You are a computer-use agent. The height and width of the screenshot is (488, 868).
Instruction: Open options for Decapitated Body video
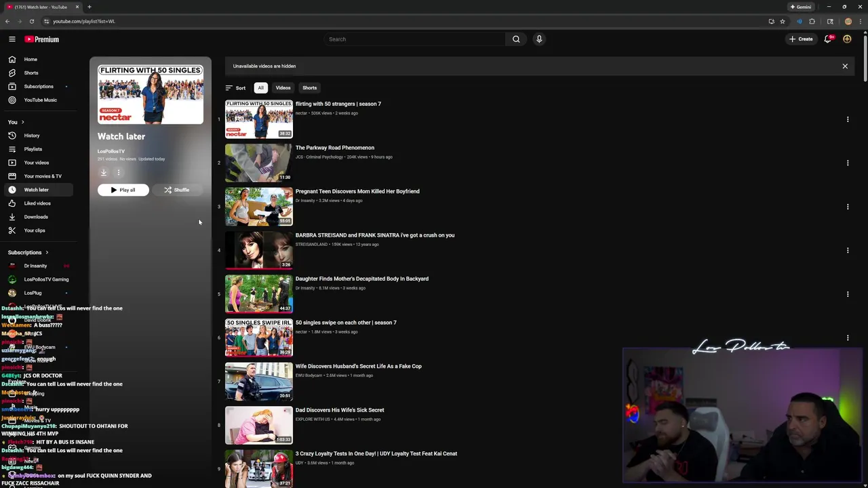[x=847, y=294]
